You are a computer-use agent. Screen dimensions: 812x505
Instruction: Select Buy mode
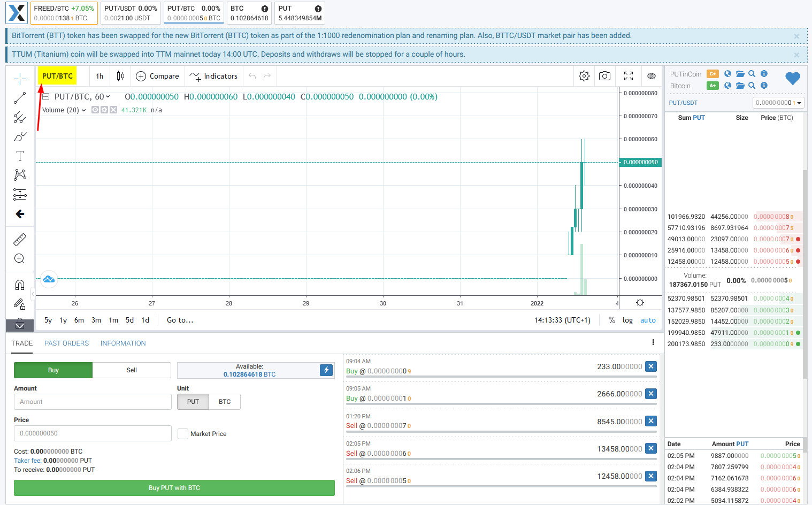[53, 370]
